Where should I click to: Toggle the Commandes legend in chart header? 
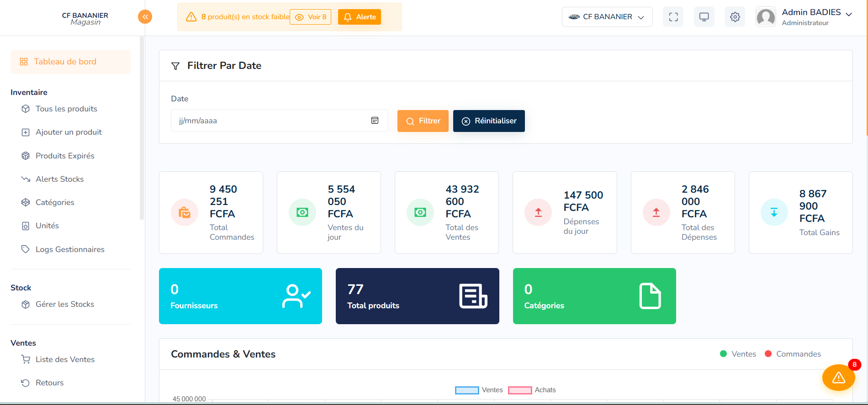point(793,354)
